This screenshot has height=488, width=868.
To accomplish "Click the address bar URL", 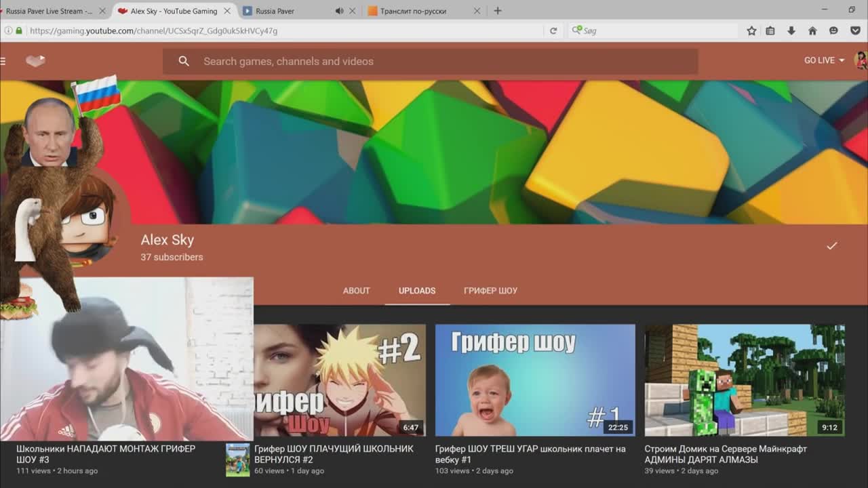I will click(x=154, y=30).
